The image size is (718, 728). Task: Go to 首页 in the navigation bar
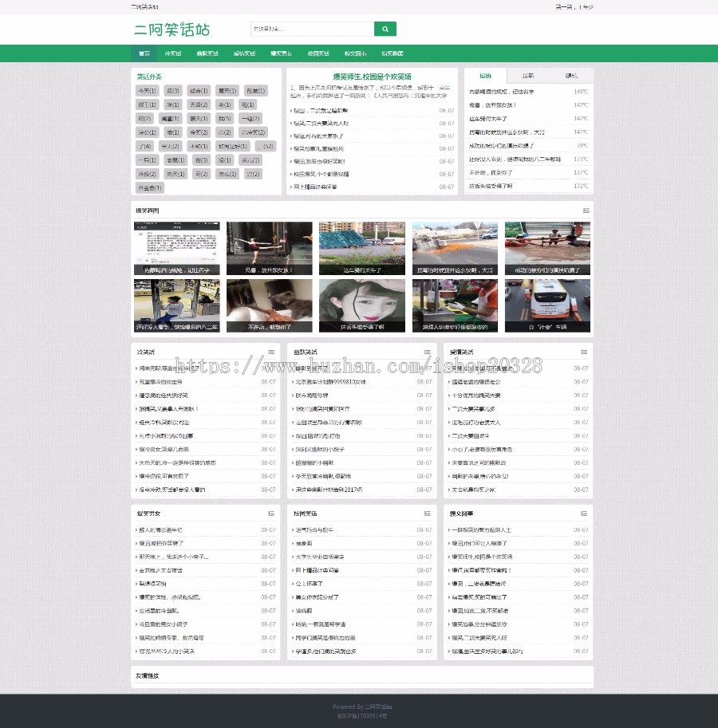144,53
